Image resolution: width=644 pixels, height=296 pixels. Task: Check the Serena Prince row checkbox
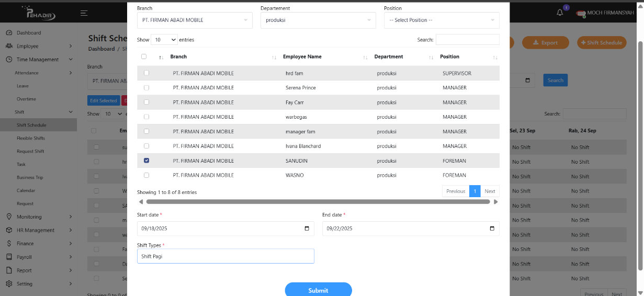[x=146, y=88]
